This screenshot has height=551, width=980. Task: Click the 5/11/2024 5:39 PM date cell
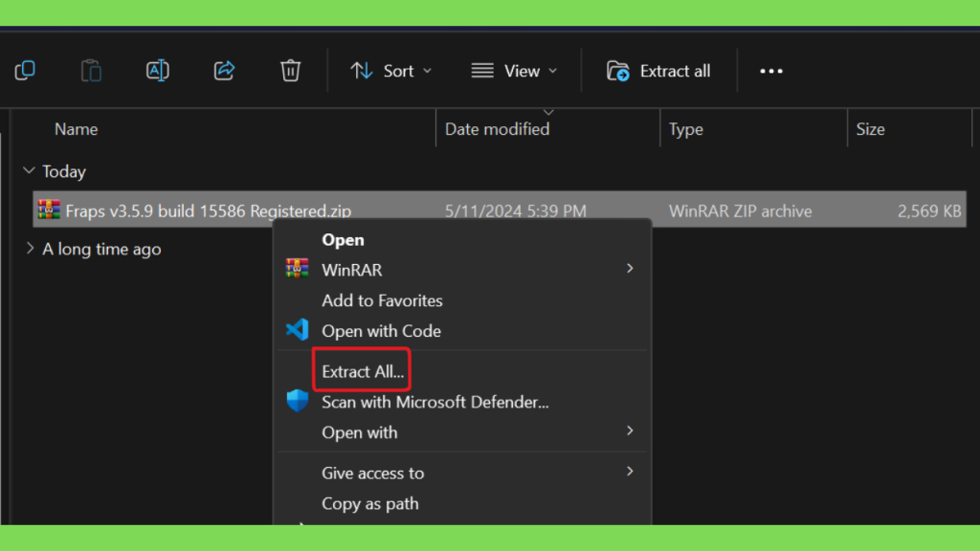(516, 211)
